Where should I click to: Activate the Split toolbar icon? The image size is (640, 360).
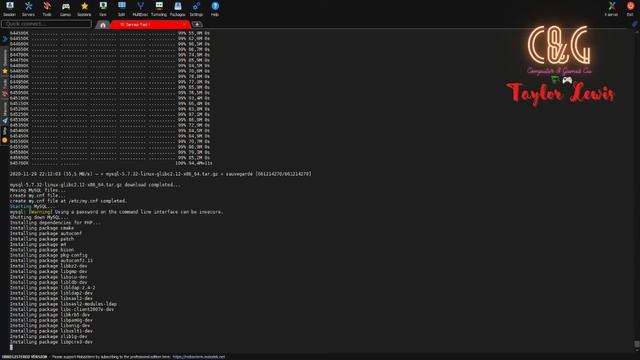[x=122, y=9]
